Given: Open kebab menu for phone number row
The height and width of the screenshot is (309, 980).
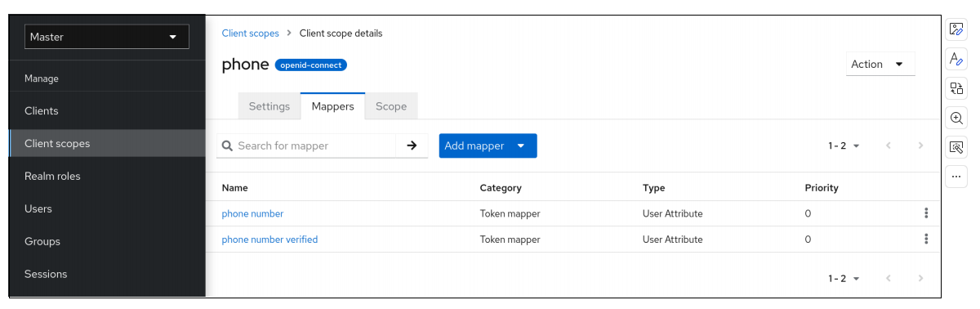Looking at the screenshot, I should [x=926, y=213].
